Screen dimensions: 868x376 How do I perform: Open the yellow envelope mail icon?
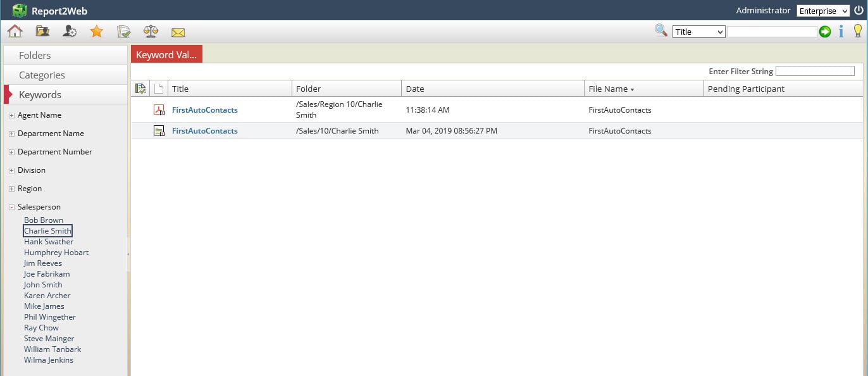pos(178,32)
